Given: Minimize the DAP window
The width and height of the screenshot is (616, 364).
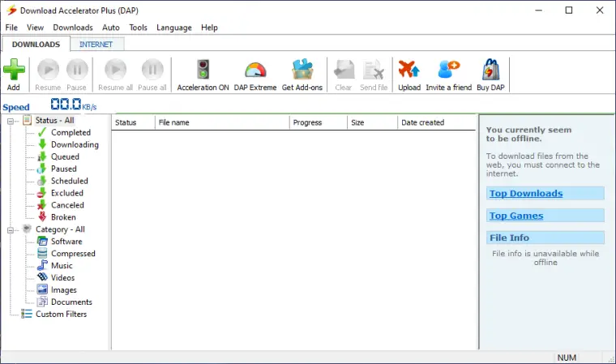Looking at the screenshot, I should (x=539, y=11).
